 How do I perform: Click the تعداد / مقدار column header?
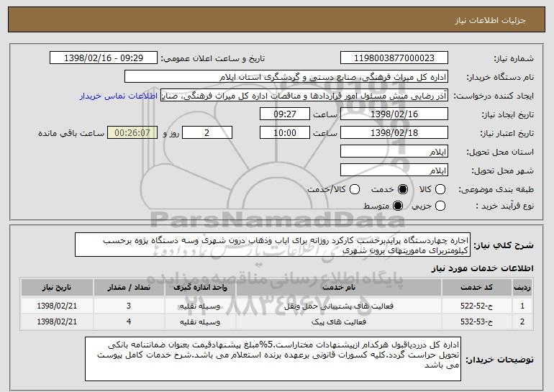coord(129,287)
